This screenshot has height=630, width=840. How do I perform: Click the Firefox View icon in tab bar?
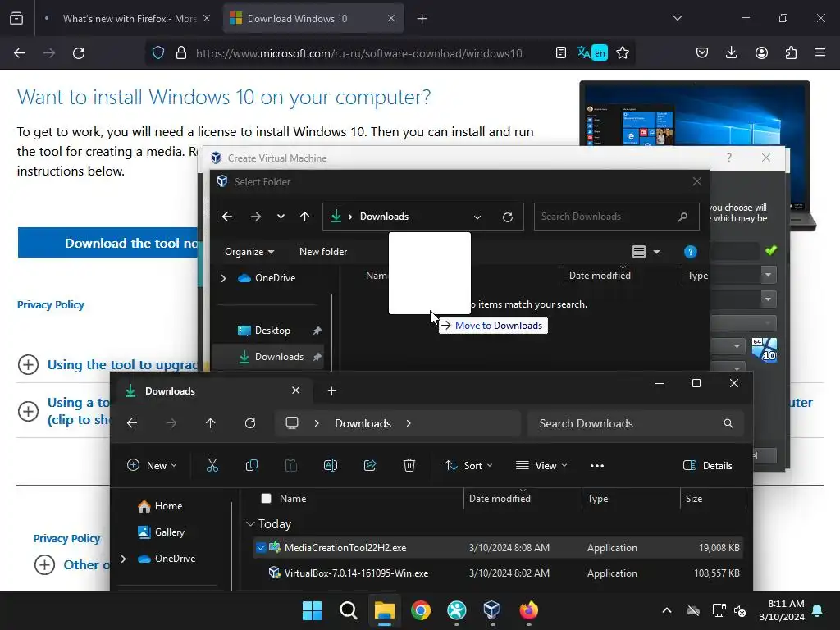pos(16,18)
